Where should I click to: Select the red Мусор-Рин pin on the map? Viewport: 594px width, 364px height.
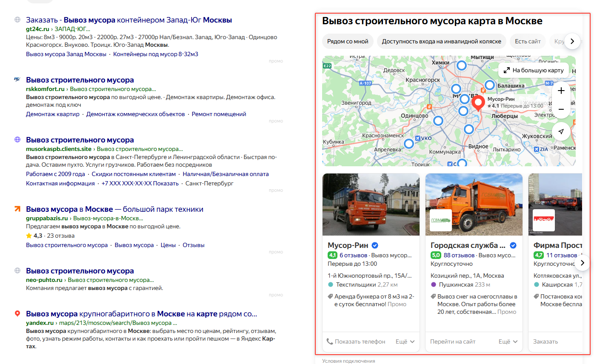pyautogui.click(x=478, y=103)
